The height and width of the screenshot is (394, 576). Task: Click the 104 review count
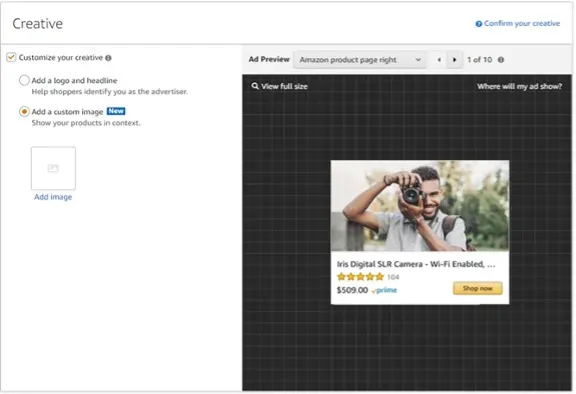(393, 277)
